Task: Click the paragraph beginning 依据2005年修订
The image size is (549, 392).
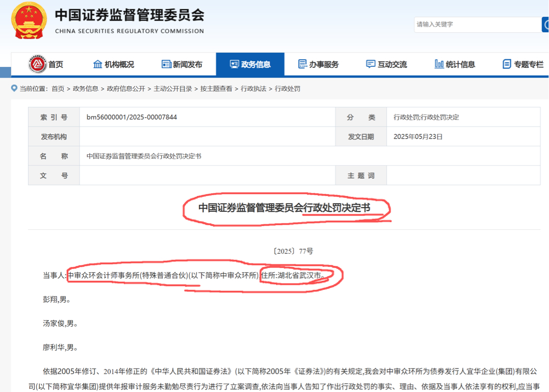Action: click(284, 379)
